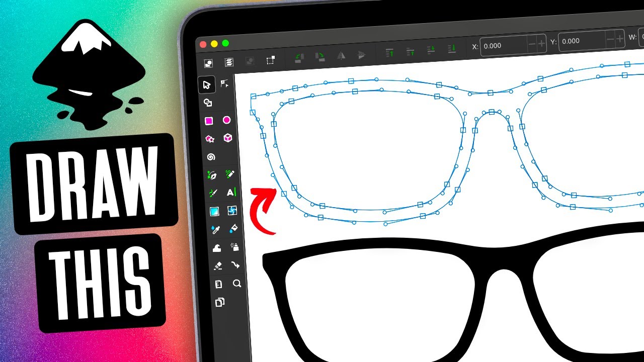The image size is (644, 362).
Task: Lower selection to bottom
Action: pyautogui.click(x=452, y=48)
